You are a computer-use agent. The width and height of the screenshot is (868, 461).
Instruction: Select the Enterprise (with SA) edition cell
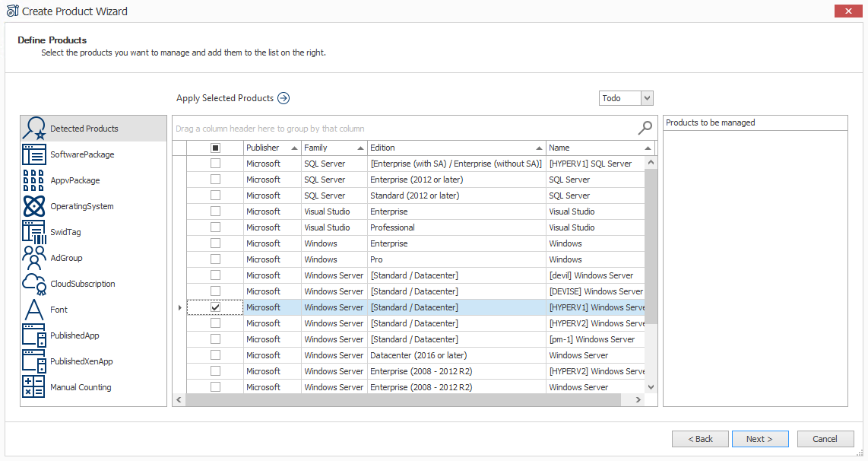coord(457,164)
